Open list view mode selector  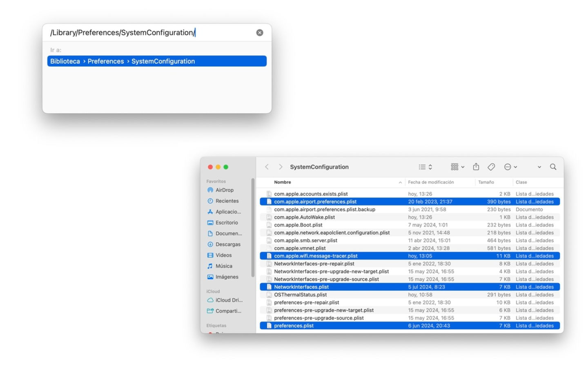(x=425, y=167)
